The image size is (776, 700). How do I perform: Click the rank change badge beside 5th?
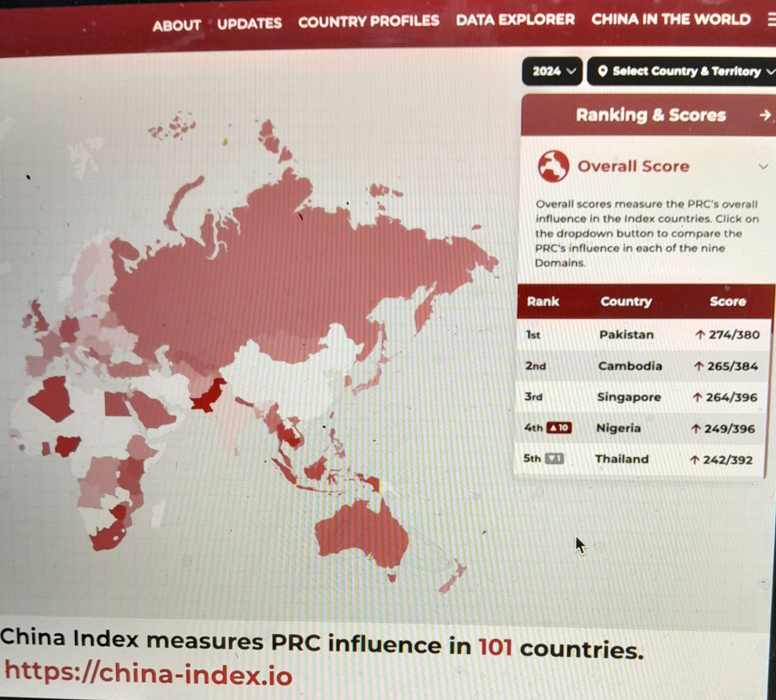click(554, 458)
